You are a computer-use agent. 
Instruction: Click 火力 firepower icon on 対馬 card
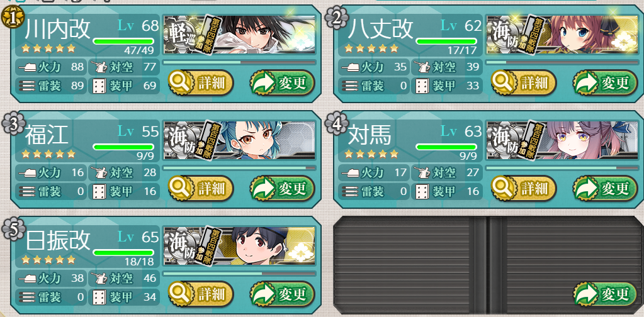[x=352, y=172]
